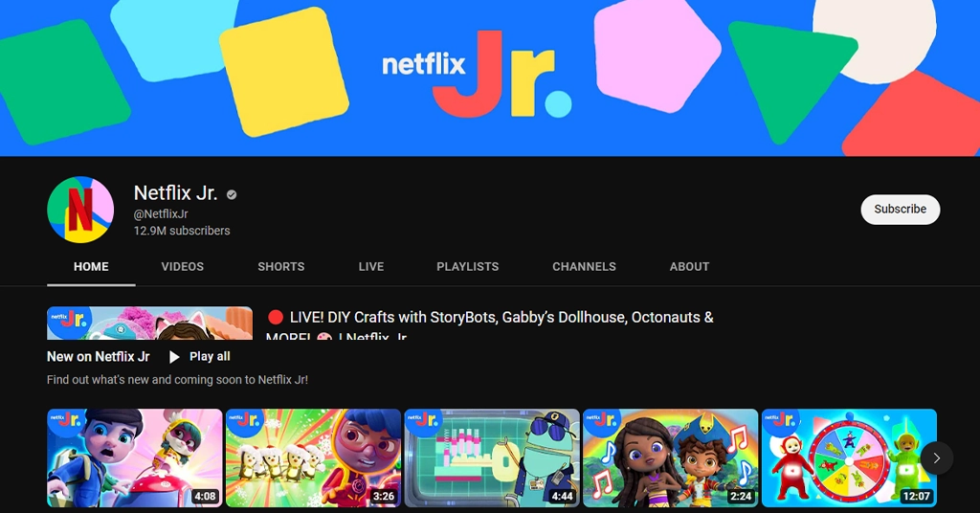980x513 pixels.
Task: Click the netflix Jr. banner logo
Action: [x=477, y=74]
